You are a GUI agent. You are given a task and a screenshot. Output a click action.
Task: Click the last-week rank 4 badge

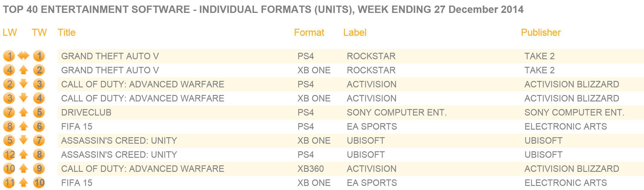click(x=9, y=70)
